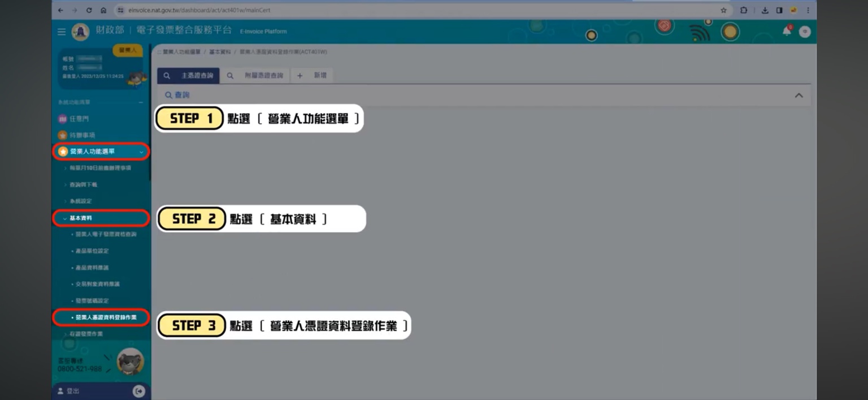The image size is (868, 400).
Task: Open the browser downloads icon
Action: pos(765,10)
